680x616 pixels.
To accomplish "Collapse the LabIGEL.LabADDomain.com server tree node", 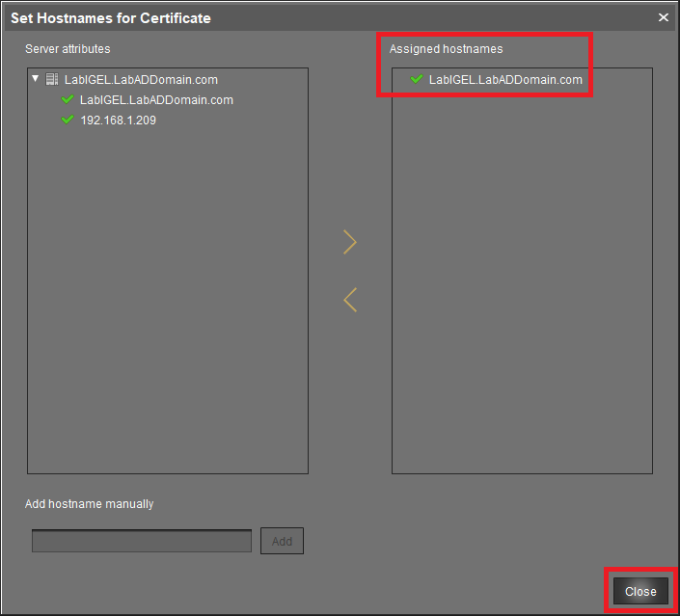I will [x=36, y=80].
